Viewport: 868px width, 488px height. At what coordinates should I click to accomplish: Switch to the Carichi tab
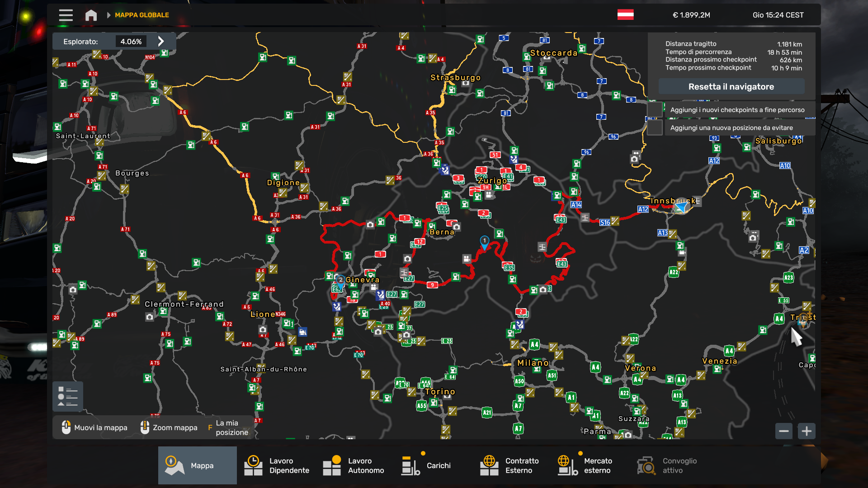426,465
